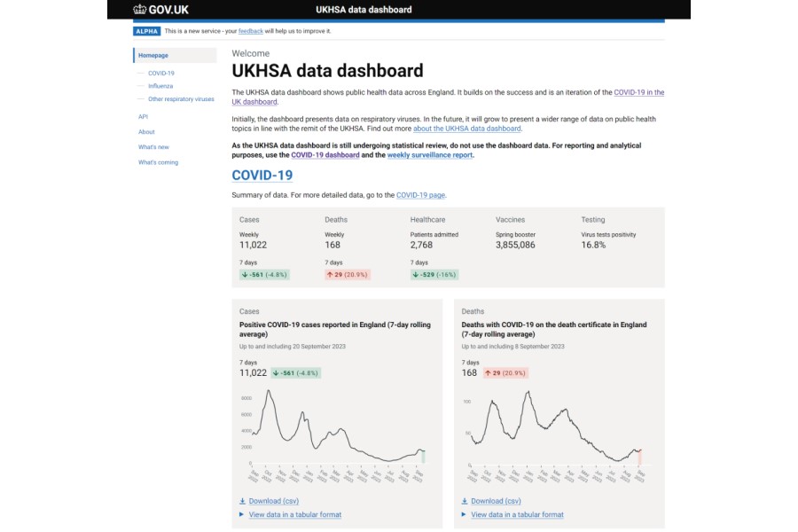Click the Vaccines column label
798x532 pixels.
[x=510, y=219]
